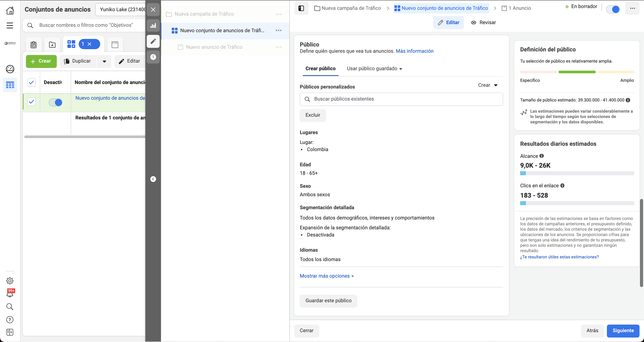Toggle the draft status switch at top right
The image size is (644, 342).
[613, 9]
